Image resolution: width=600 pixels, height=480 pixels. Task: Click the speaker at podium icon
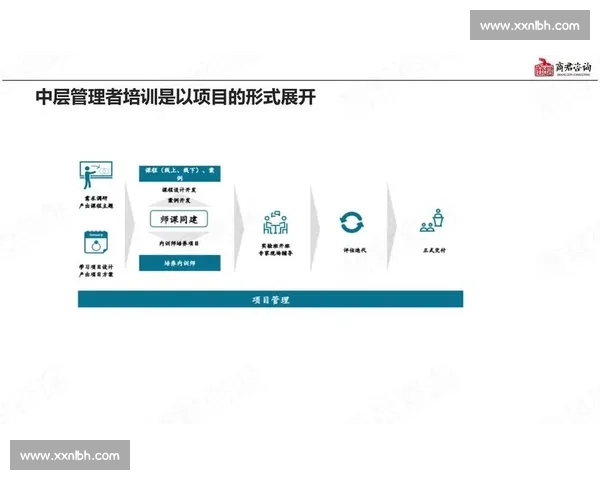432,220
